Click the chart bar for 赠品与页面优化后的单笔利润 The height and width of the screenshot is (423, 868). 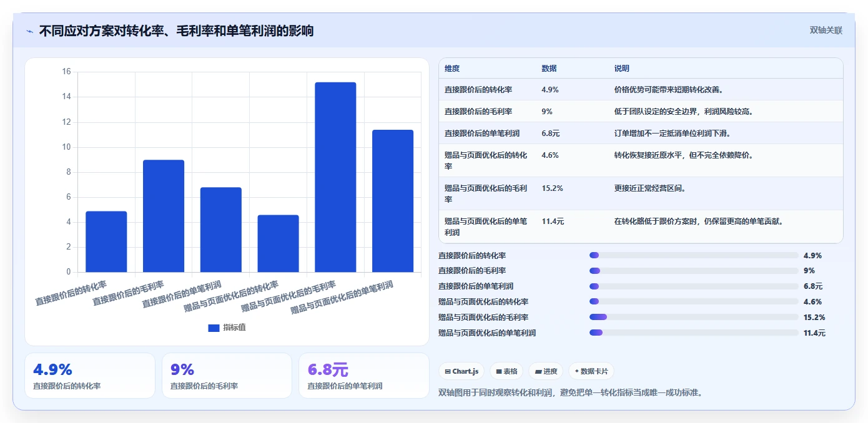click(x=393, y=201)
